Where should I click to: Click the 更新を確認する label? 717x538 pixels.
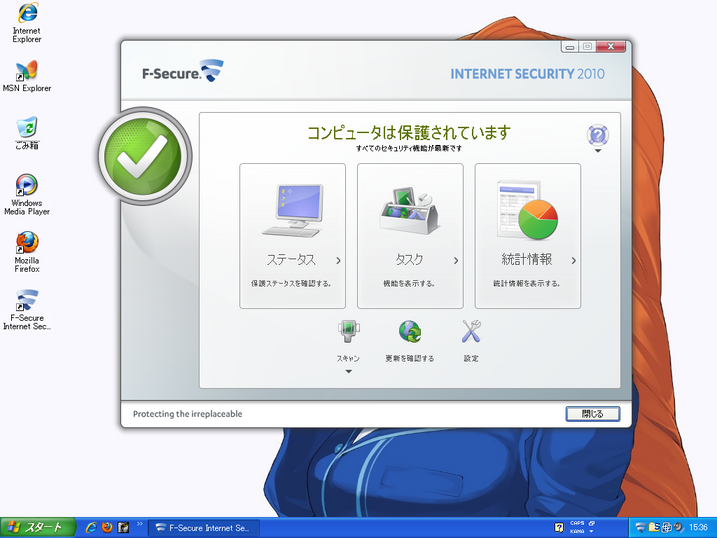[x=410, y=358]
